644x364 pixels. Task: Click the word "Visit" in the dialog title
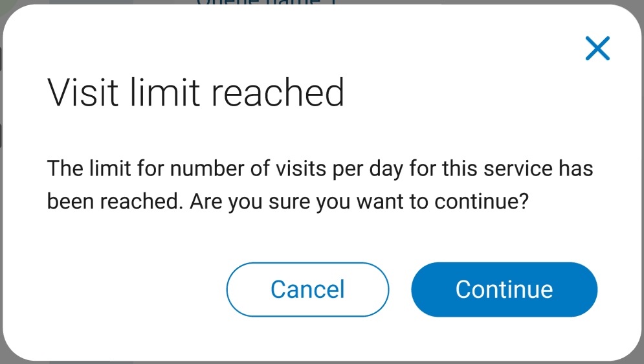(83, 92)
